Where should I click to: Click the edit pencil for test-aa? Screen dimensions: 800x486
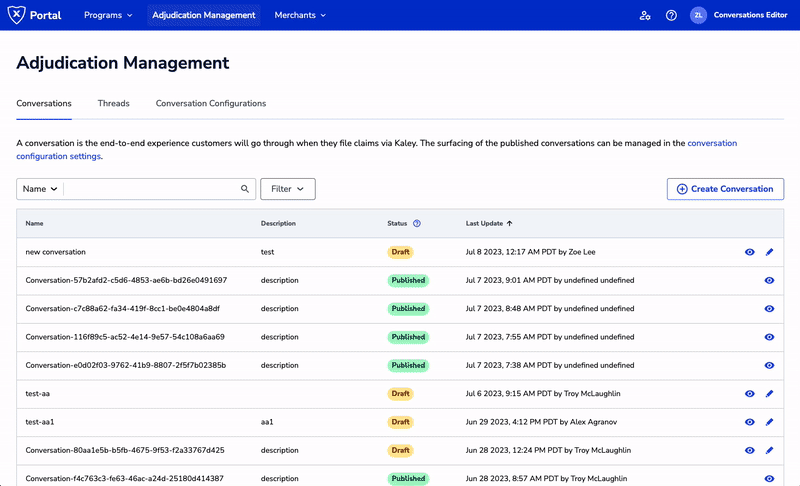coord(769,394)
